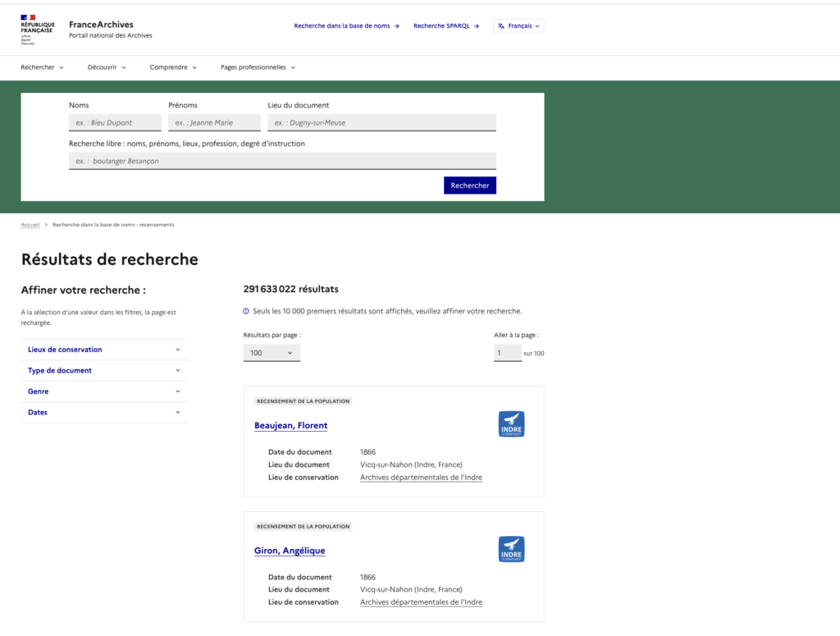The width and height of the screenshot is (840, 636).
Task: Open the Découvrir menu
Action: 107,67
